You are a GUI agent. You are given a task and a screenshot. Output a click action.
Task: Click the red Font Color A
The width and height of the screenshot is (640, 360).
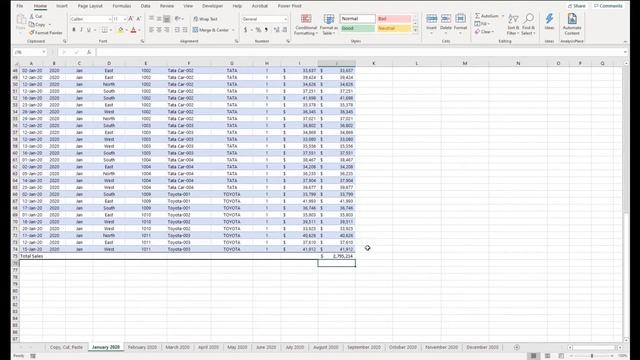(x=133, y=30)
